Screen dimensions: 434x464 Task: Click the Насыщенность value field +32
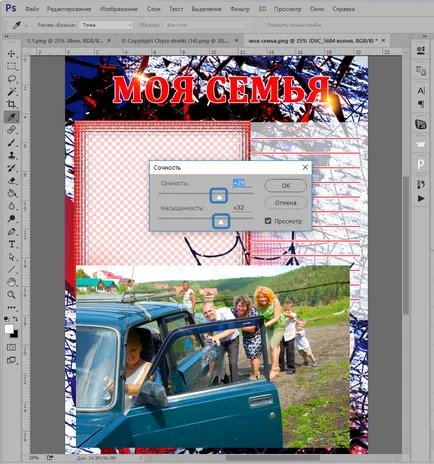[242, 208]
